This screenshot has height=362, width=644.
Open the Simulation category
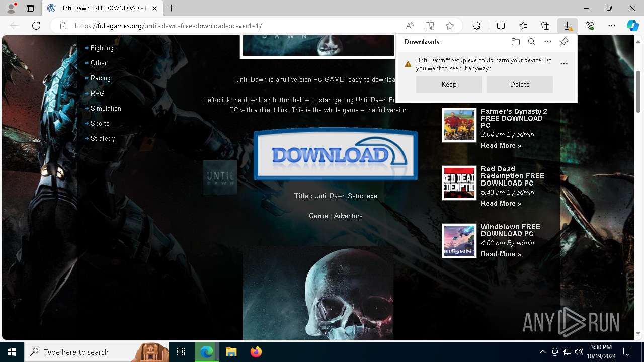click(106, 109)
